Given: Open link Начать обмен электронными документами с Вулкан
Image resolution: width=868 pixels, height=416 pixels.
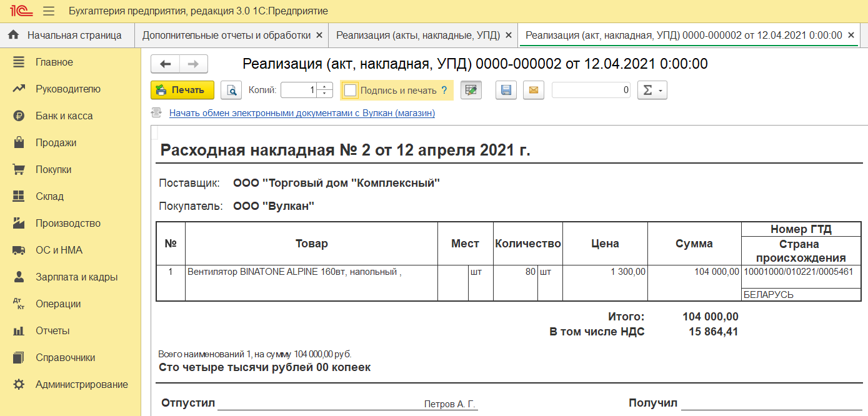Looking at the screenshot, I should click(x=302, y=113).
